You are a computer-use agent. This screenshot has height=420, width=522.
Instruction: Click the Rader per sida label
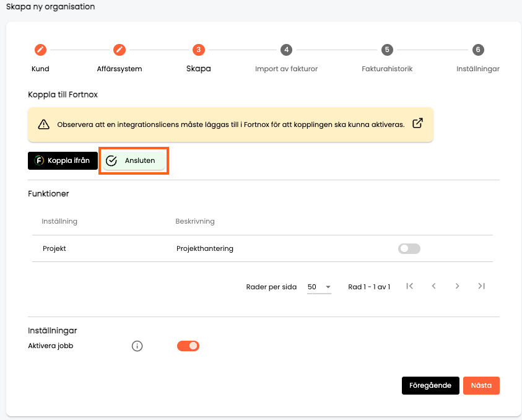point(271,287)
